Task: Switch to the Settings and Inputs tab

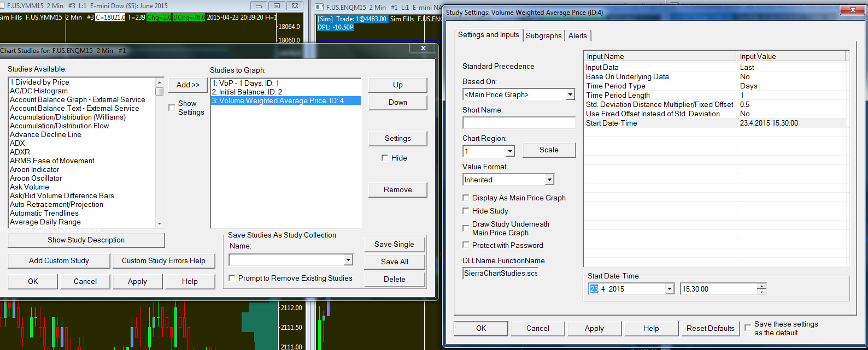Action: click(488, 34)
